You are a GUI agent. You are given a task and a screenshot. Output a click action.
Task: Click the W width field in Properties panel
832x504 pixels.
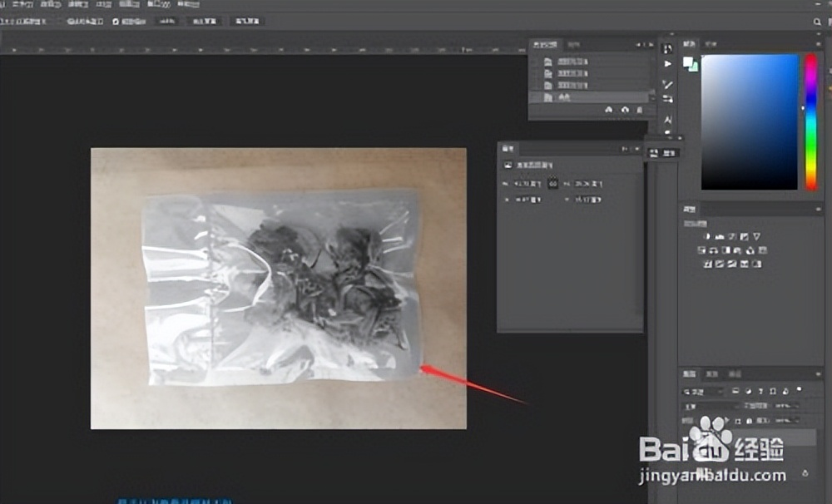(x=527, y=184)
